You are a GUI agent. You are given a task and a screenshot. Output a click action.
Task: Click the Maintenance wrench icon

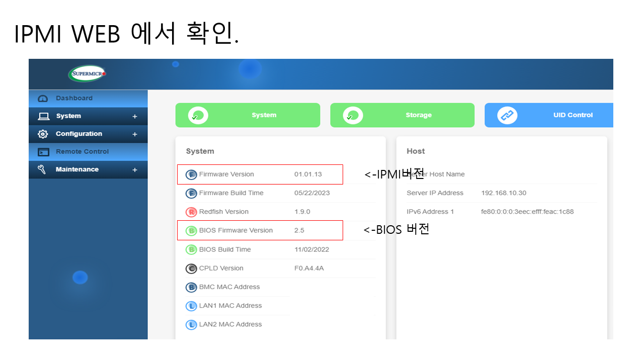pos(42,169)
